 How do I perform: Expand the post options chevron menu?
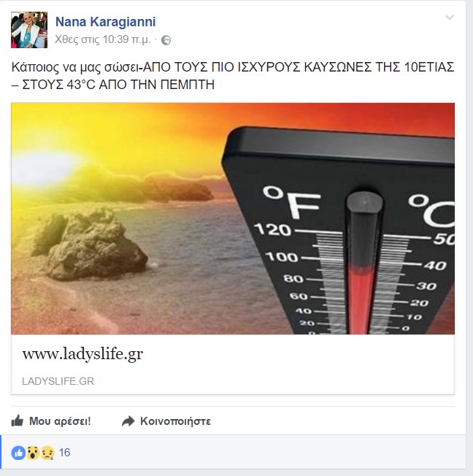[x=450, y=18]
